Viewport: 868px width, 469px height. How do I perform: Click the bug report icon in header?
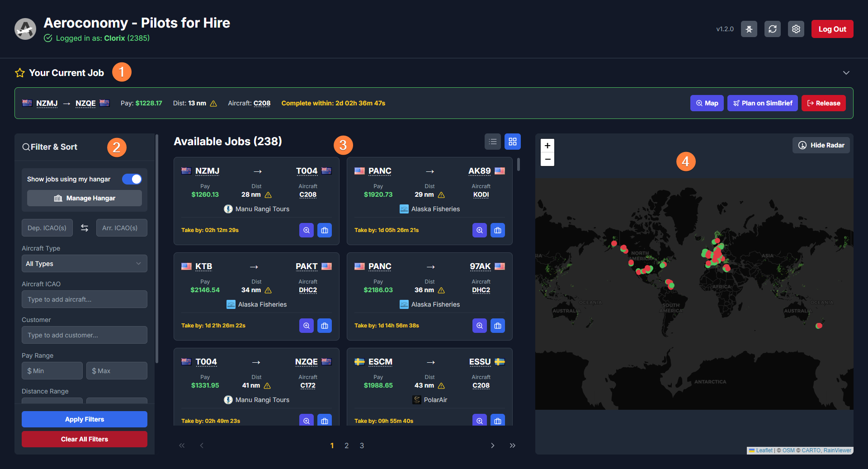coord(749,29)
